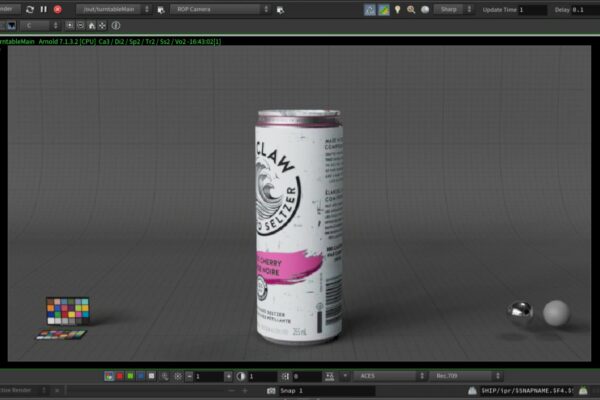Click the green save icon at far right
The height and width of the screenshot is (400, 600).
[583, 391]
